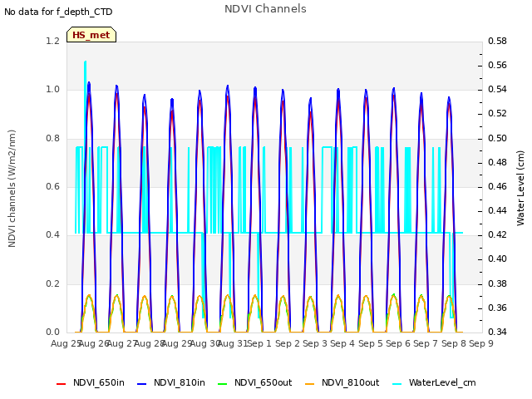Image resolution: width=532 pixels, height=399 pixels.
Task: Click the 'No data for f_depth_CTD' message
Action: click(58, 12)
